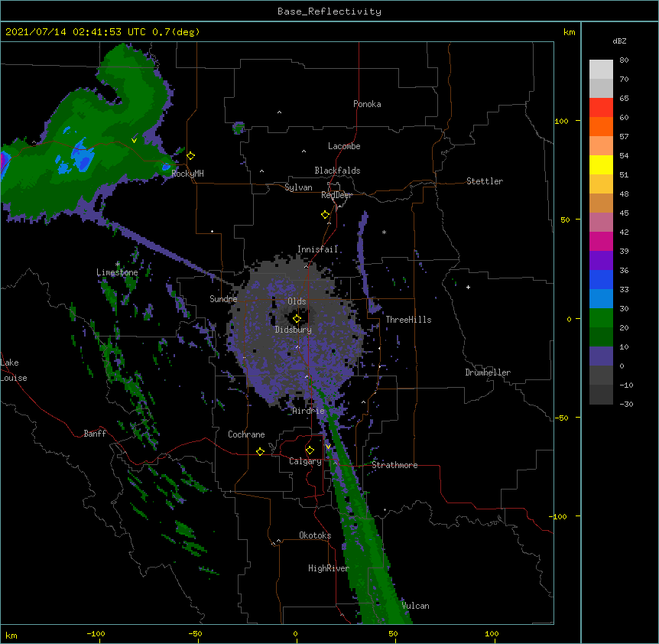
Task: Click the km unit label at bottom left
Action: pos(11,635)
